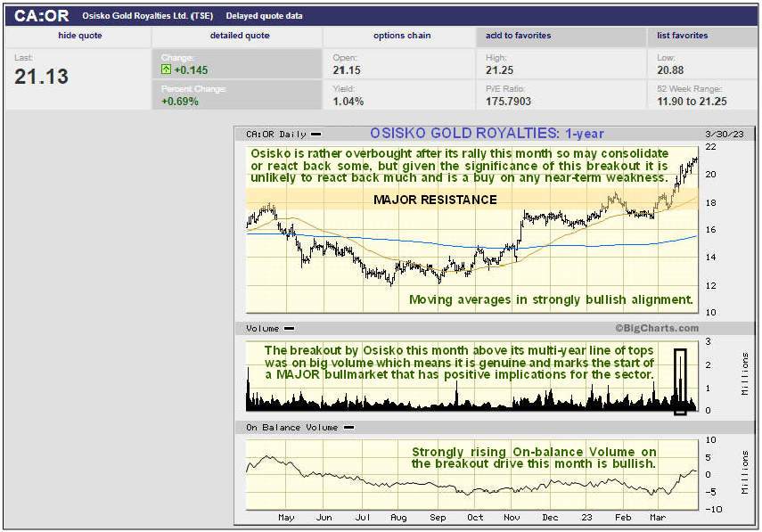Image resolution: width=762 pixels, height=532 pixels.
Task: Click the change value +0.145
Action: 191,70
